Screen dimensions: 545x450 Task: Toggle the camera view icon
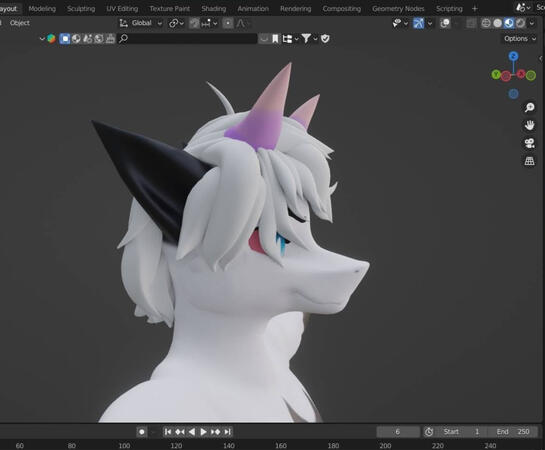(529, 143)
